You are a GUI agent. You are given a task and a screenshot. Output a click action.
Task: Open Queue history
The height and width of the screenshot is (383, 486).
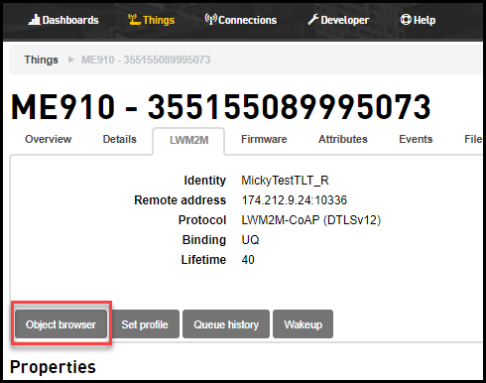pos(226,324)
